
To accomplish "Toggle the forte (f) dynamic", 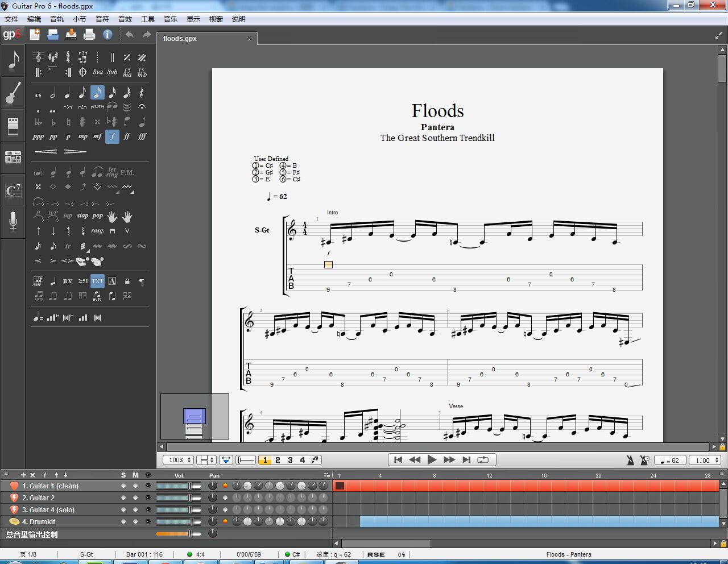I will click(x=113, y=136).
